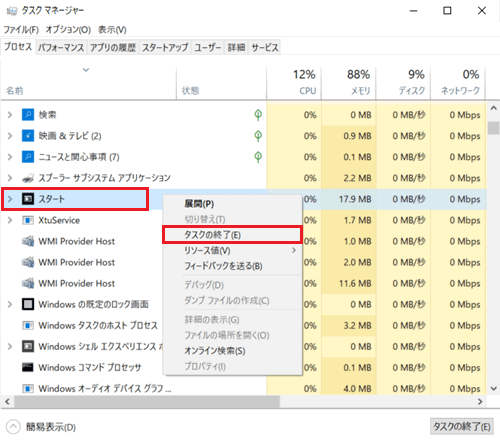Click the 簡易表示(D) link
The image size is (500, 442).
51,427
